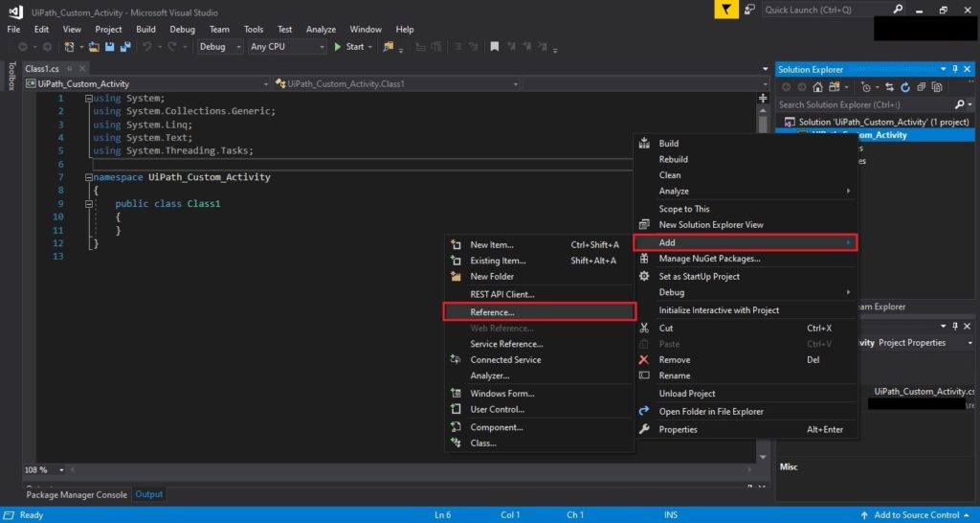Click the wrench Properties icon in context menu
980x523 pixels.
(644, 429)
